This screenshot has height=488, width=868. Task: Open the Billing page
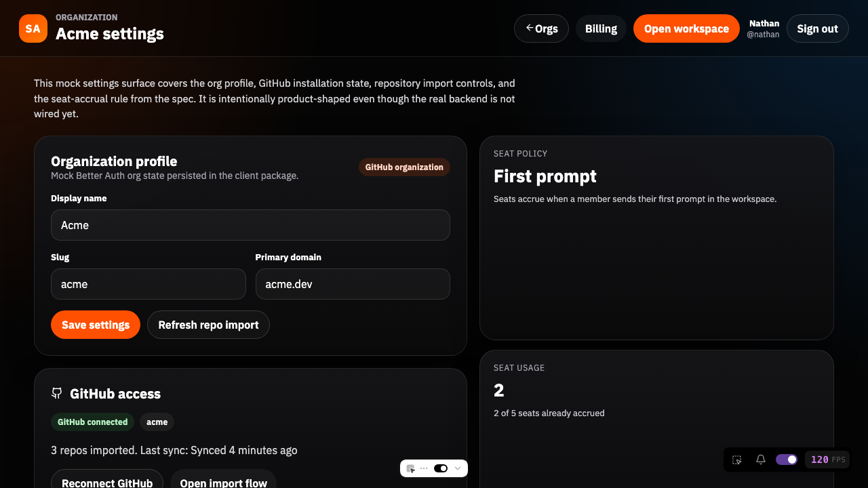(601, 28)
